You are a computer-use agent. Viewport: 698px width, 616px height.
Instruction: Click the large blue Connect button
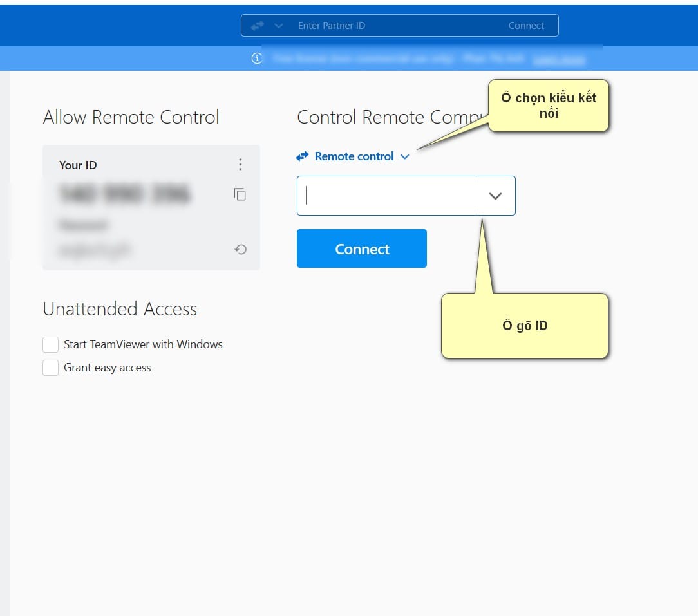[362, 248]
